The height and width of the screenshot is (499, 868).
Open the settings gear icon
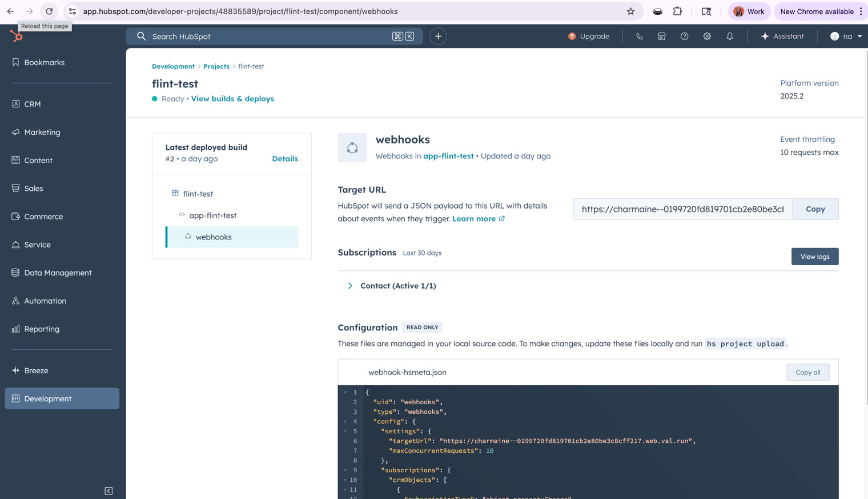[707, 36]
